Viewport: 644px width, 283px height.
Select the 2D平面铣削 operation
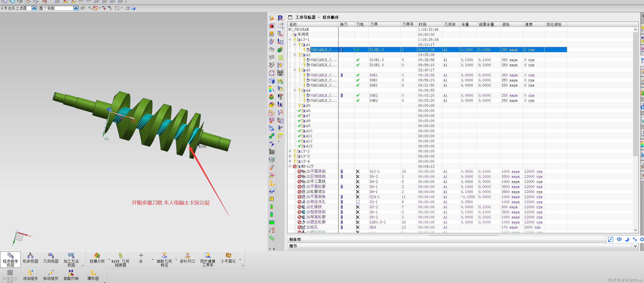[x=316, y=171]
